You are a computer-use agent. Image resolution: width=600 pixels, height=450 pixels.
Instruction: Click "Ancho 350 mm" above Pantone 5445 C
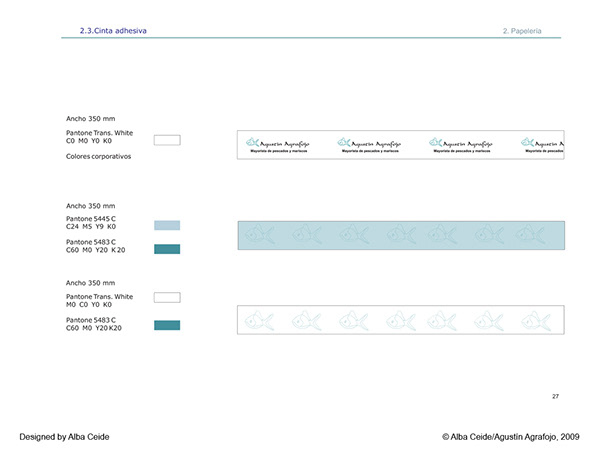(91, 206)
